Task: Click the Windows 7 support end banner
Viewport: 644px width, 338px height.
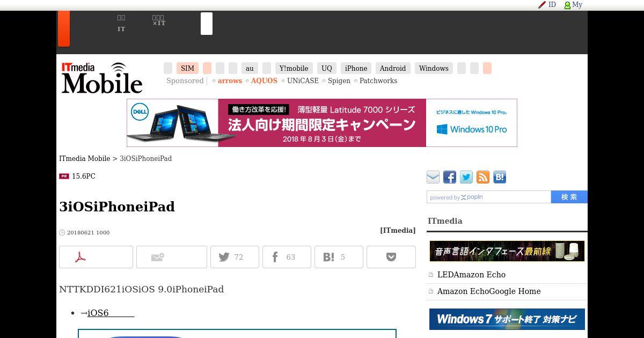Action: [507, 319]
